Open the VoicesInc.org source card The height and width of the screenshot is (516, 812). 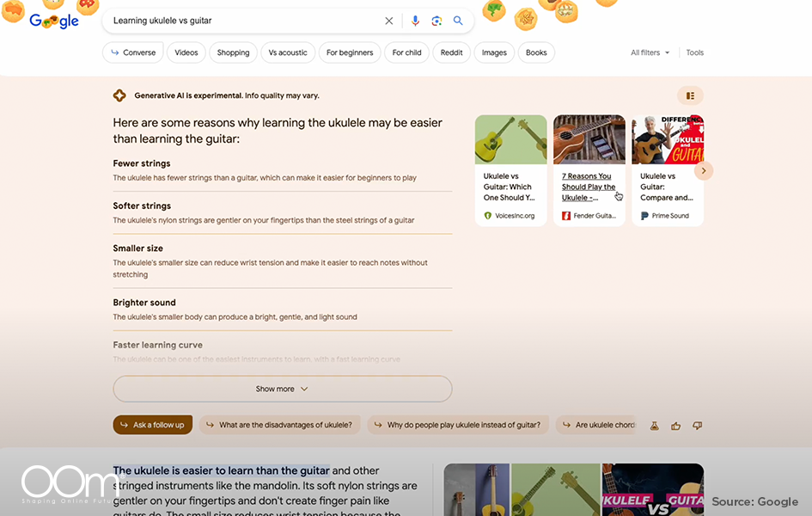[x=510, y=170]
